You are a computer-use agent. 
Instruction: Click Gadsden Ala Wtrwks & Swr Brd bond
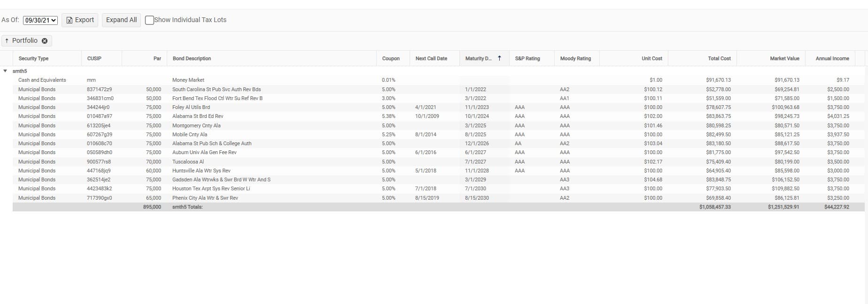click(x=221, y=179)
